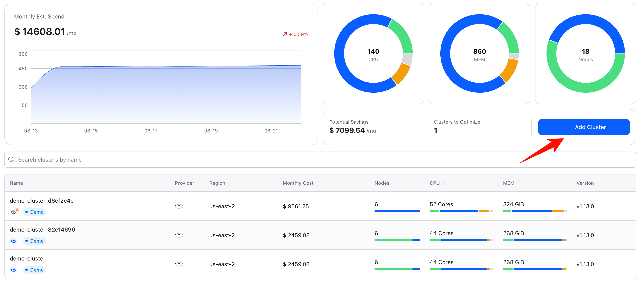Screen dimensions: 644x281
Task: Click the 18 Nodes donut chart
Action: 585,53
